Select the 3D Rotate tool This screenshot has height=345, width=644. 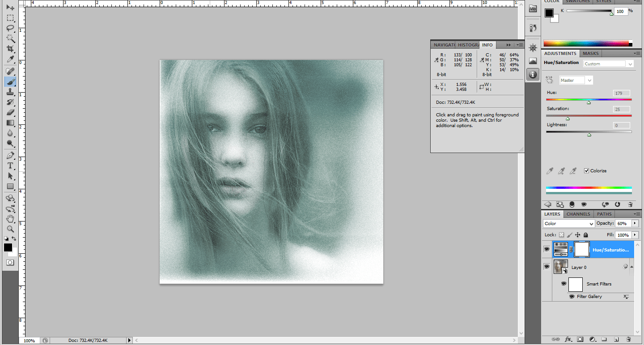(x=10, y=198)
